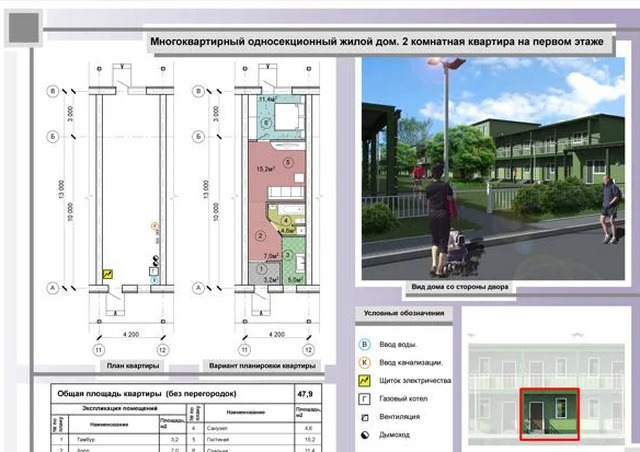Click axis circle '11' under left floor plan
Image resolution: width=640 pixels, height=452 pixels.
coord(98,350)
